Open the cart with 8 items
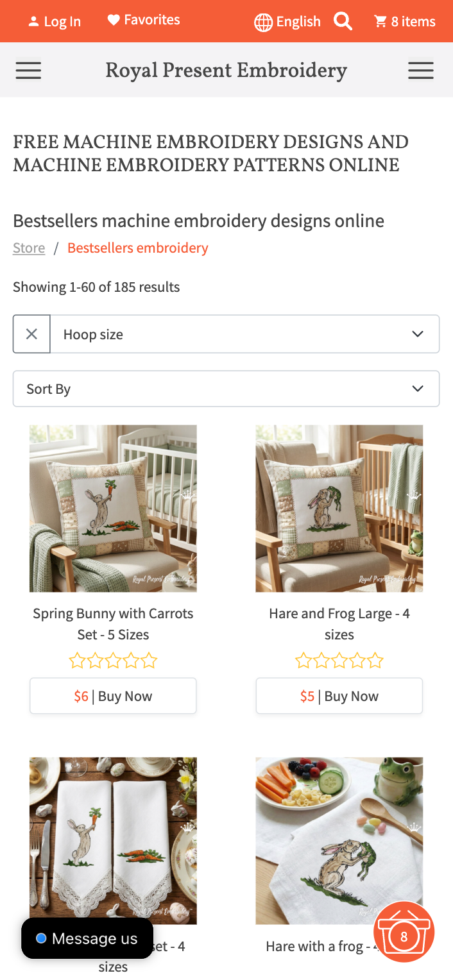The width and height of the screenshot is (453, 980). (405, 22)
